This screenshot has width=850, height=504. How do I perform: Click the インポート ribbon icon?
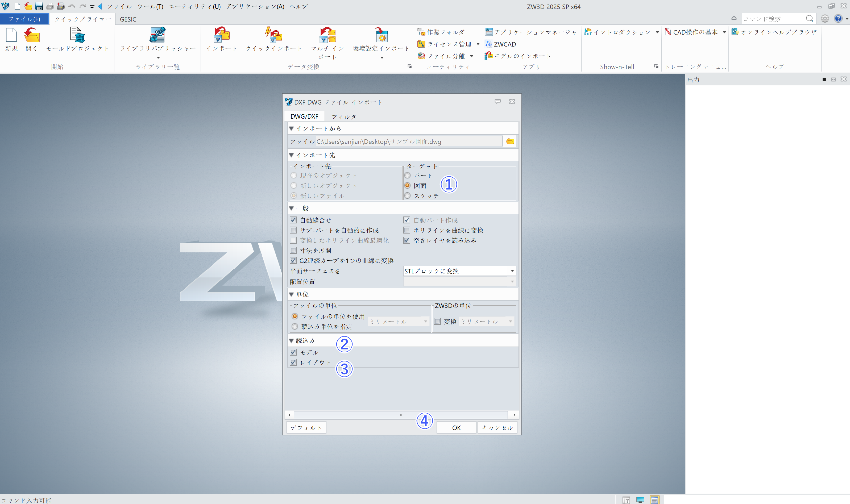(222, 39)
